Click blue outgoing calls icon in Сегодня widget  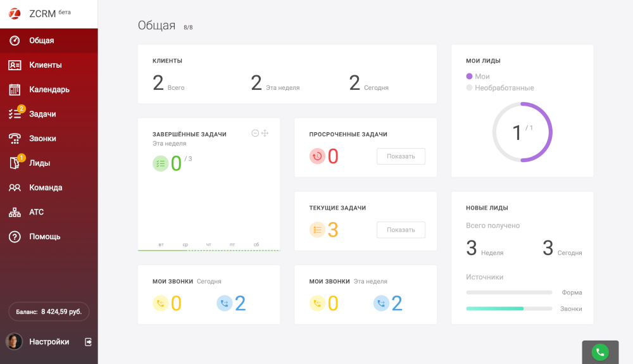[225, 303]
